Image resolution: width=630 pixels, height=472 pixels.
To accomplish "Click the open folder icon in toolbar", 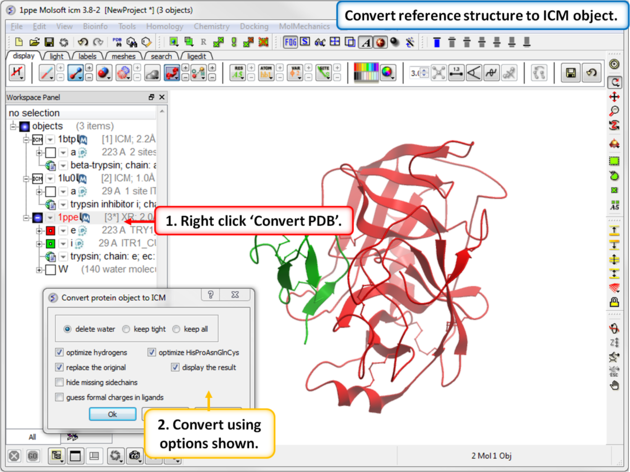I will coord(34,42).
